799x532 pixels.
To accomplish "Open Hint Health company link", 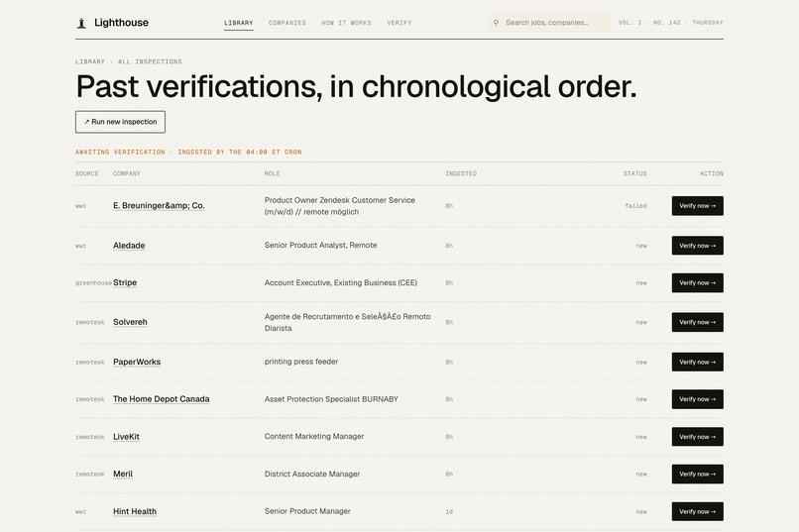I will coord(135,511).
